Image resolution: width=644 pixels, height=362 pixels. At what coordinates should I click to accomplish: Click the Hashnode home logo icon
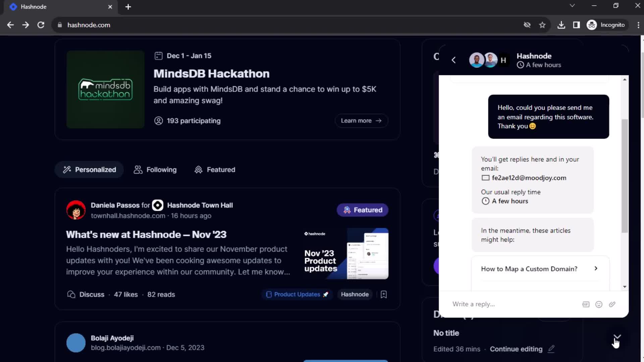click(x=13, y=7)
